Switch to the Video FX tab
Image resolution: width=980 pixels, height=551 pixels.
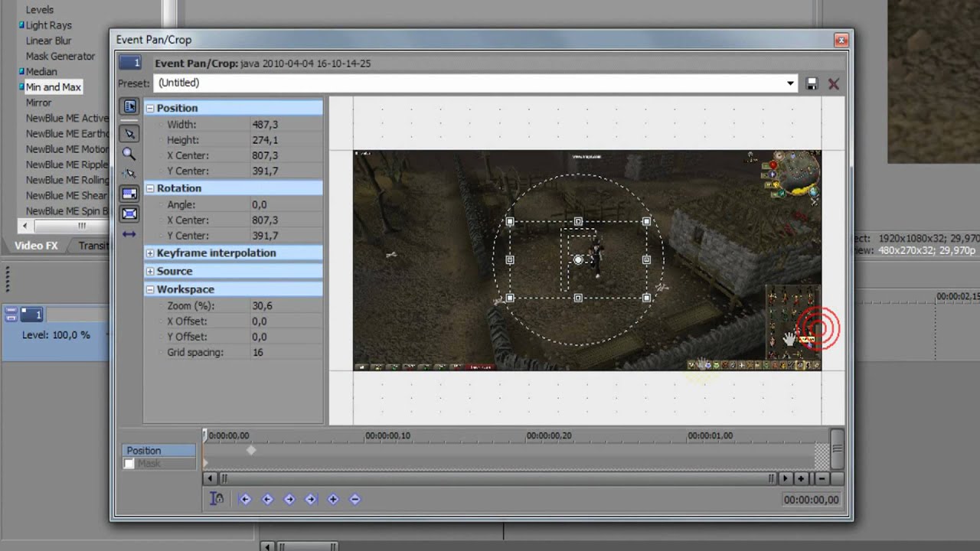[36, 246]
